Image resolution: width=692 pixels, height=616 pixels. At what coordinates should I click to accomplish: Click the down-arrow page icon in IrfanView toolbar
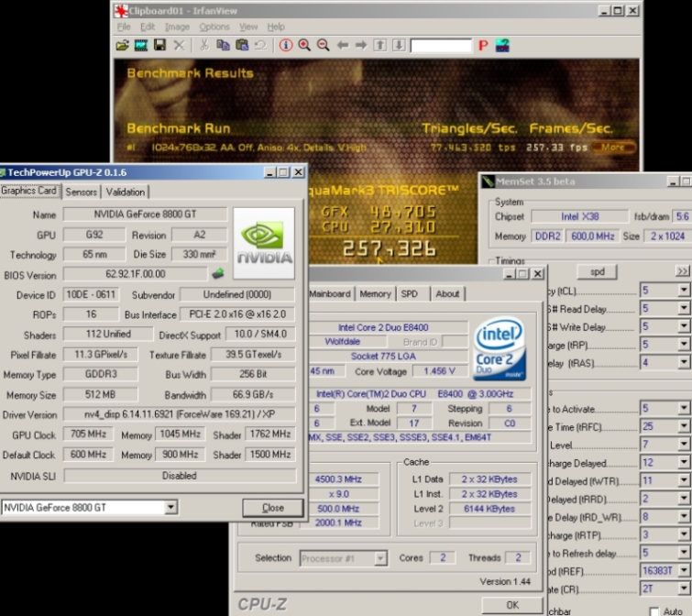(399, 45)
